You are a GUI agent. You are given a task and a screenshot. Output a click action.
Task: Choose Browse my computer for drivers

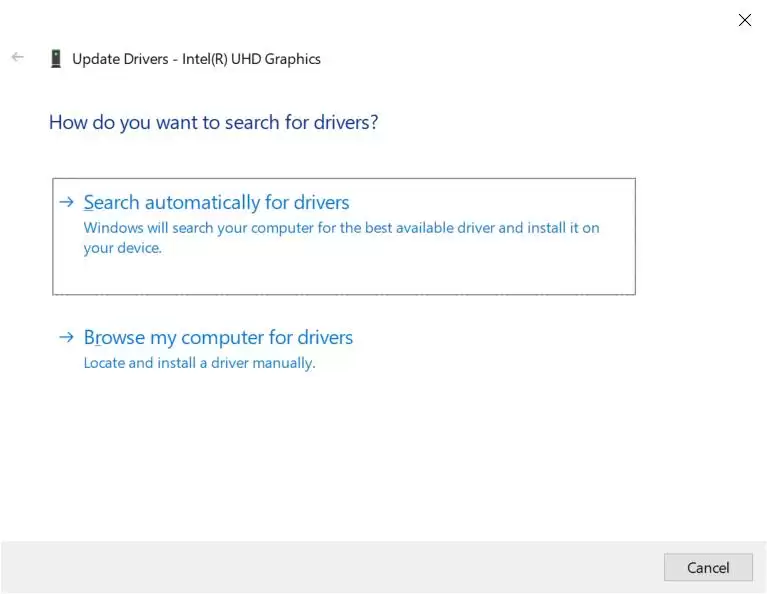[218, 337]
